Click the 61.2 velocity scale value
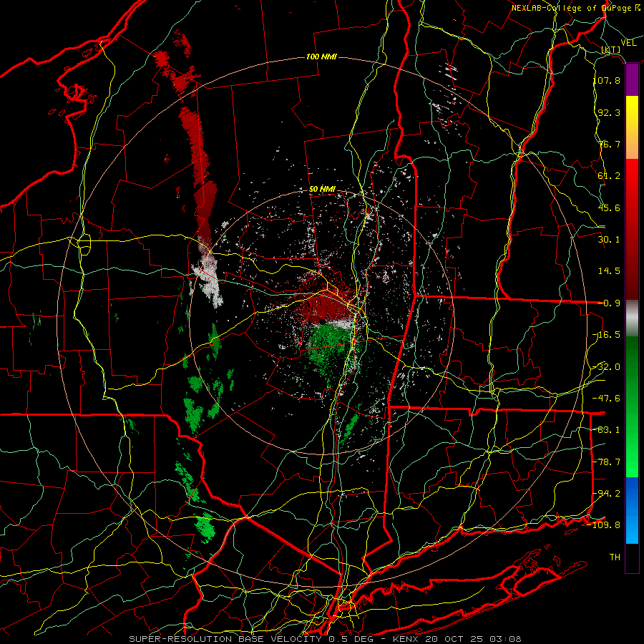This screenshot has height=644, width=644. [x=609, y=176]
